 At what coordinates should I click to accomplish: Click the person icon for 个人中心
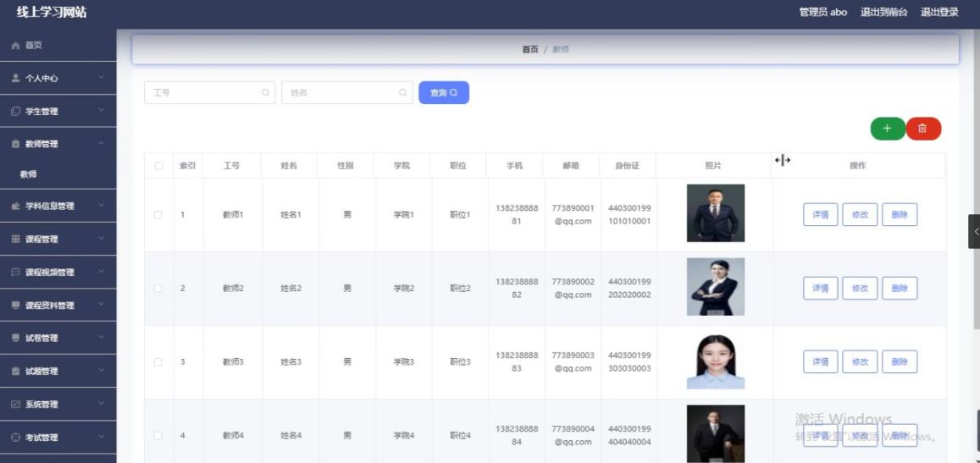pyautogui.click(x=15, y=79)
